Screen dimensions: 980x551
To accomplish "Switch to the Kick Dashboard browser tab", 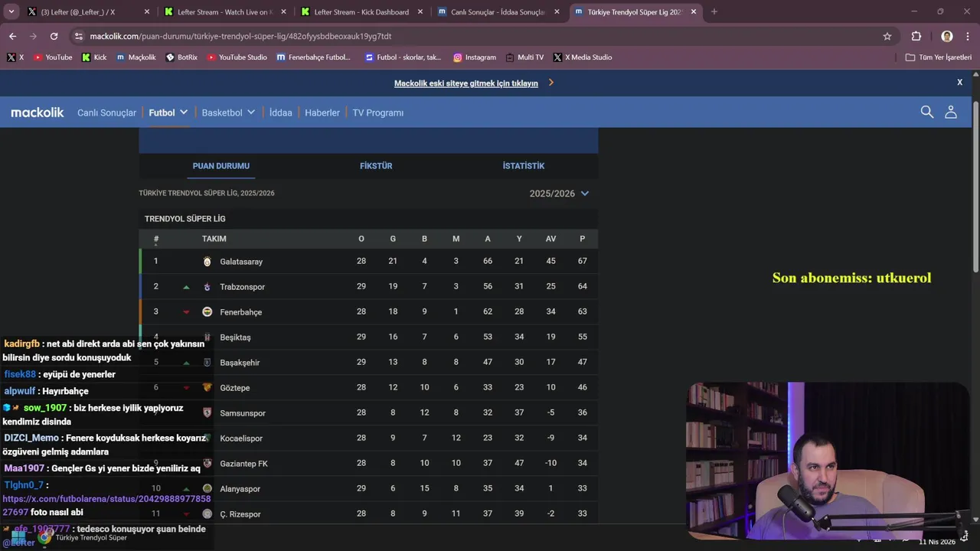I will pos(361,12).
